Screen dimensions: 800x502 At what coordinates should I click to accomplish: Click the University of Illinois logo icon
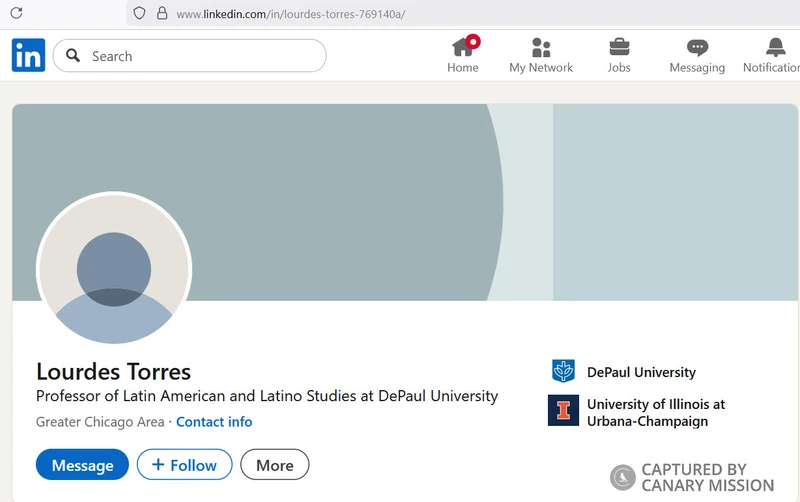(563, 410)
